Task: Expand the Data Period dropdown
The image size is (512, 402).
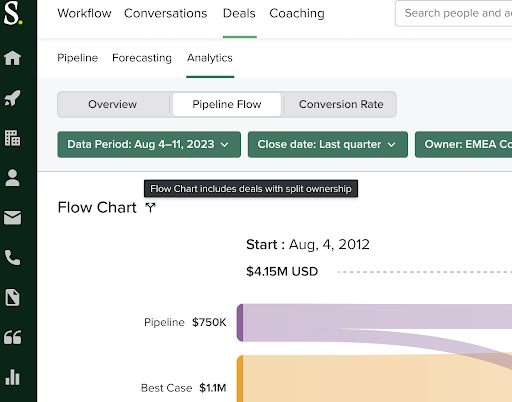Action: tap(149, 144)
